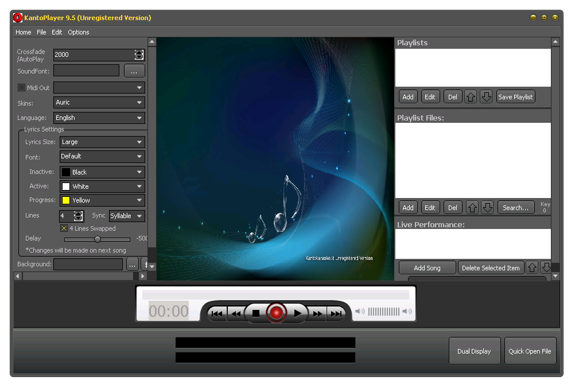Delete playlist with Del in Playlists

(x=453, y=97)
